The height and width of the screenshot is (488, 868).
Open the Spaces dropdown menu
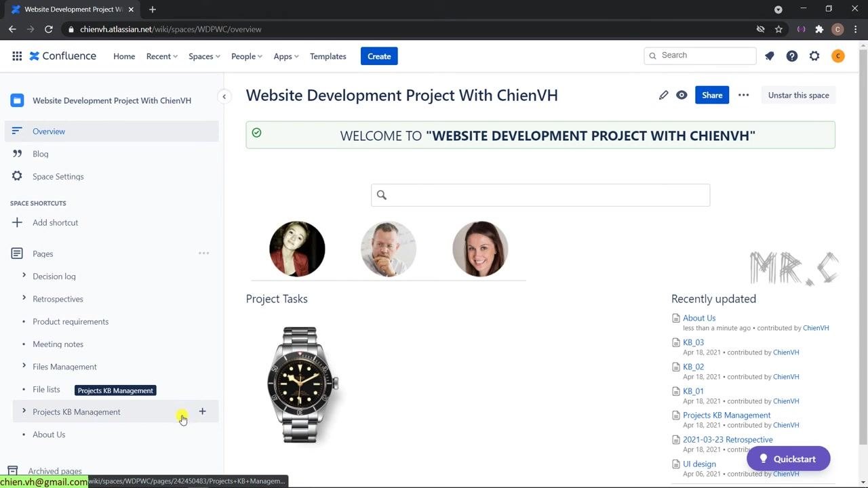[204, 56]
